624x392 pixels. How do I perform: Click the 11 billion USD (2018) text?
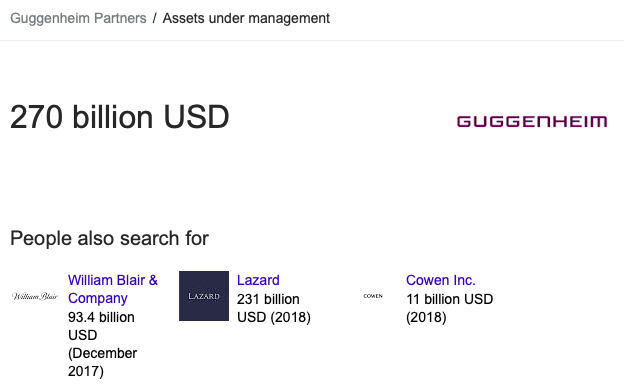450,308
